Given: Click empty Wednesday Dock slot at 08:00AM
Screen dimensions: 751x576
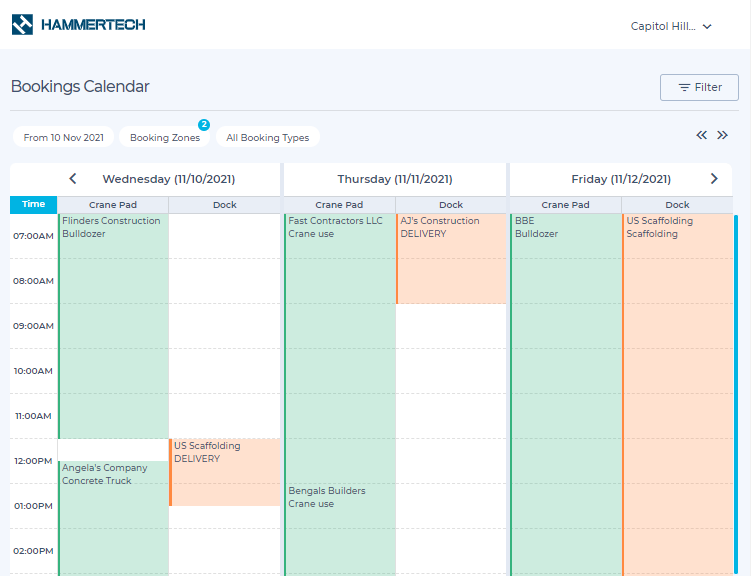Looking at the screenshot, I should click(225, 281).
